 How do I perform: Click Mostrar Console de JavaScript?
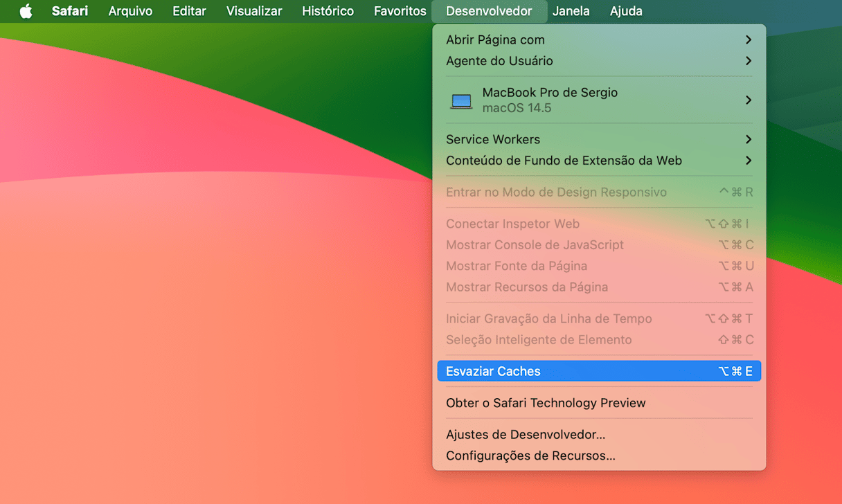[599, 245]
